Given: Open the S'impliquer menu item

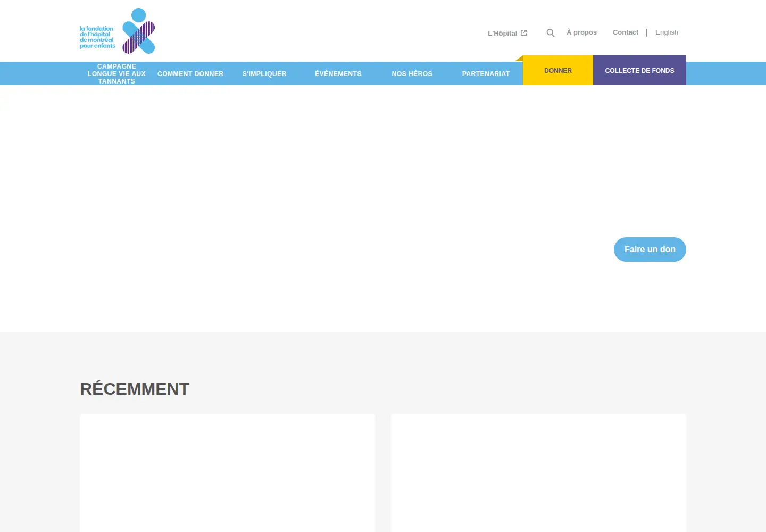Looking at the screenshot, I should coord(264,74).
